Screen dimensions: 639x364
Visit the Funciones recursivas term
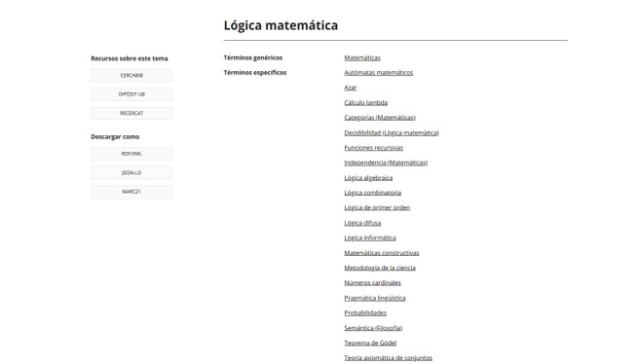[x=373, y=148]
